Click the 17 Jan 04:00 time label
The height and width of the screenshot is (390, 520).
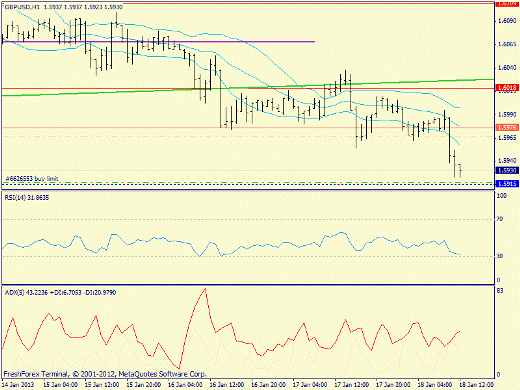tap(310, 385)
